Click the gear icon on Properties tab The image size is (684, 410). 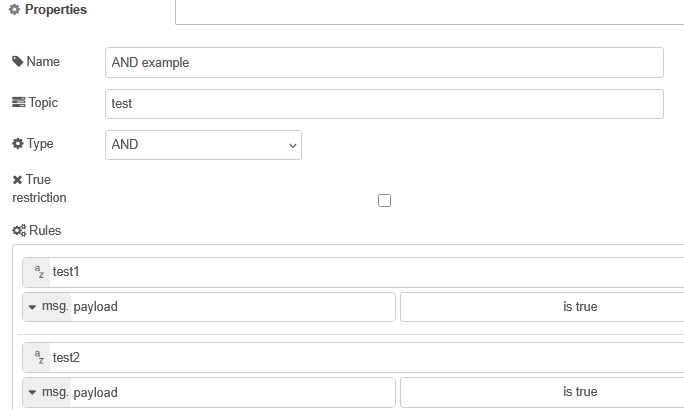pos(14,10)
